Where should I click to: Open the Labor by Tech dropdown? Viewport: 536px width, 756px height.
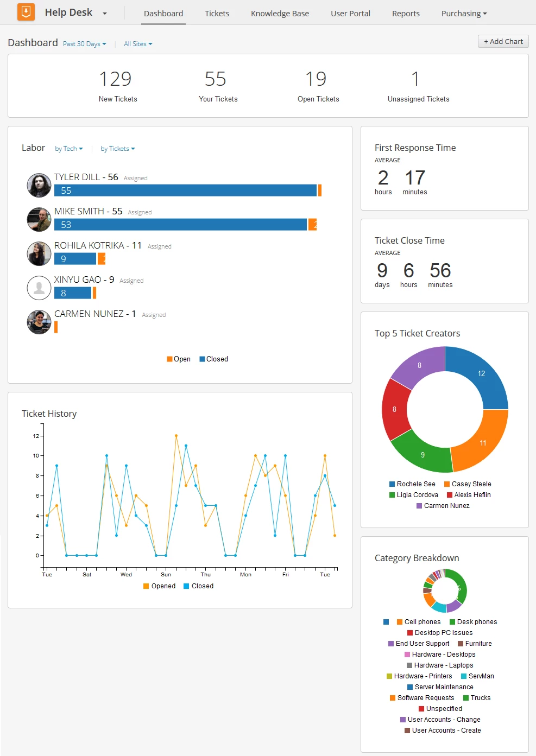point(69,149)
